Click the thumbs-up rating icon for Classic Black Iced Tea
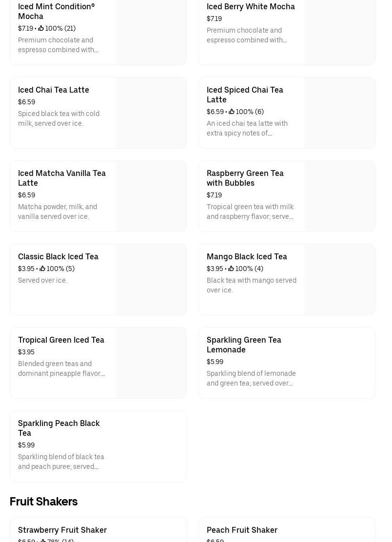 coord(42,269)
